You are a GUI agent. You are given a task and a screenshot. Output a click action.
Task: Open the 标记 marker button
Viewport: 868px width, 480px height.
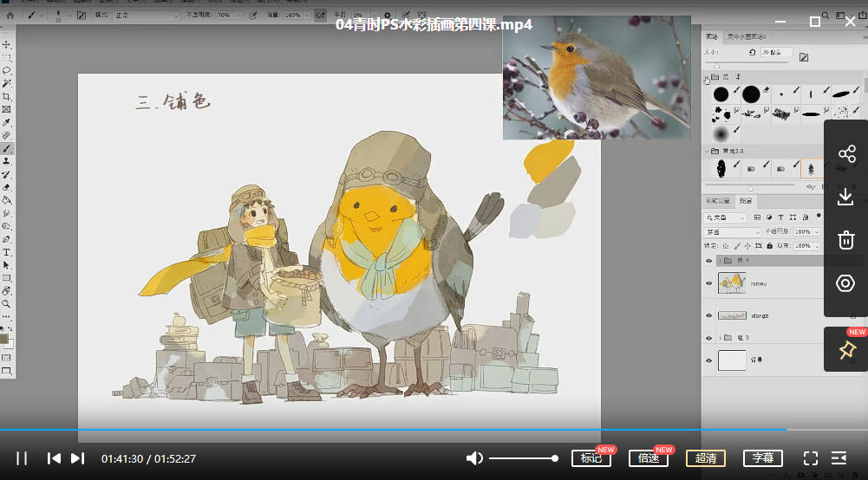coord(591,458)
